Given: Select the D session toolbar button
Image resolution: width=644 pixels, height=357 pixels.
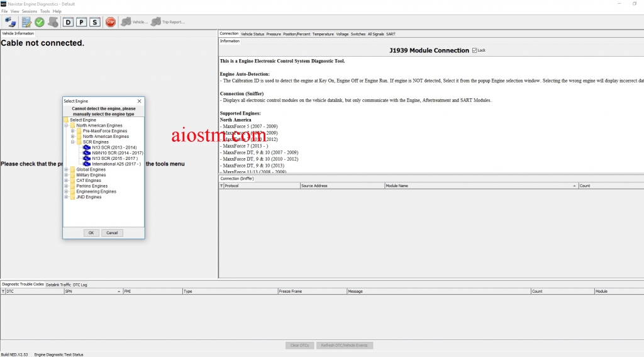Looking at the screenshot, I should (x=68, y=22).
